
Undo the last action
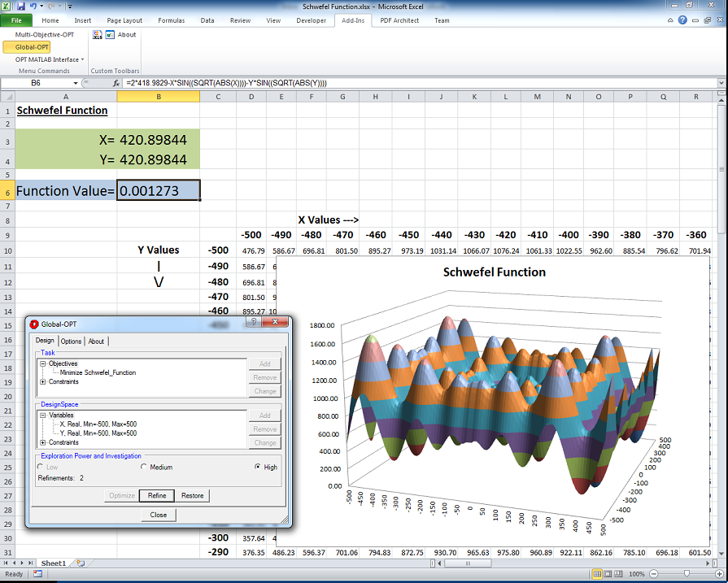[33, 6]
